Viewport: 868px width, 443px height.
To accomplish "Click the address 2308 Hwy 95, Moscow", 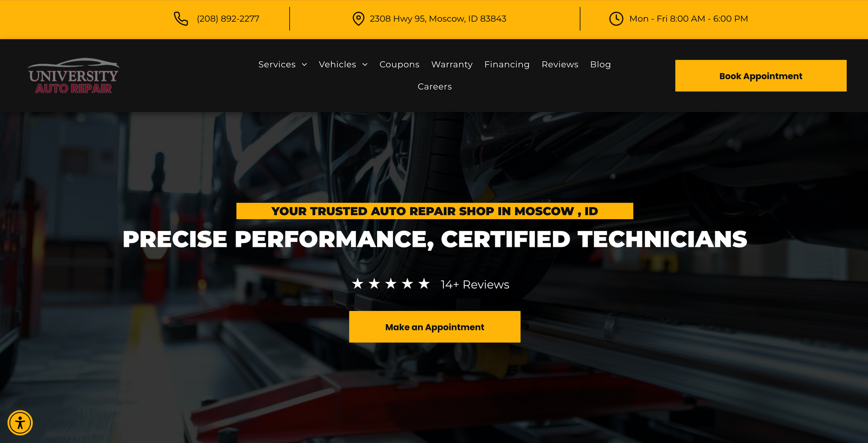I will 438,19.
